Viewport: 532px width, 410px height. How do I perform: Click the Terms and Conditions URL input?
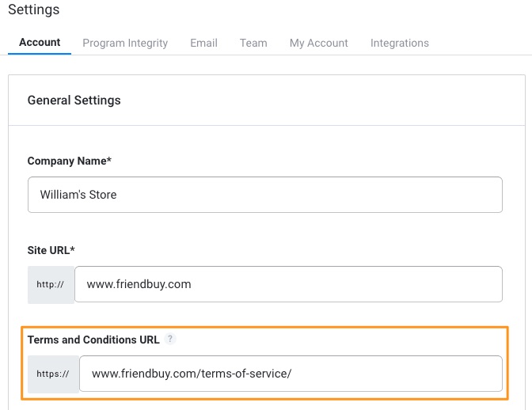point(291,374)
